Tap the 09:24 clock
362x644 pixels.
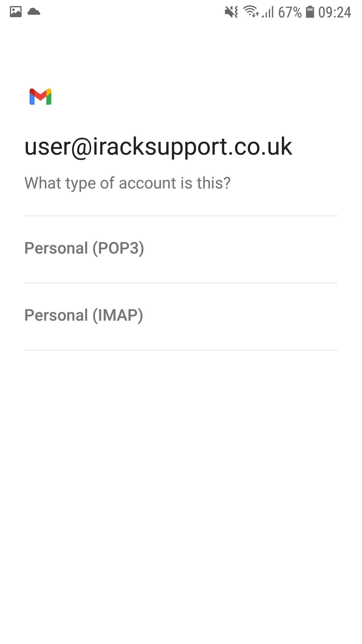[x=335, y=12]
